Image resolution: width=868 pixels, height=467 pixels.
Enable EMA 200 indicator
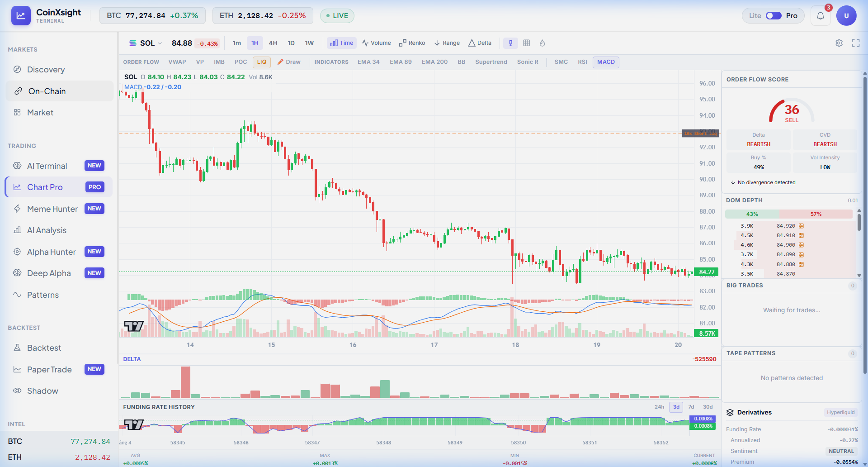pyautogui.click(x=434, y=62)
